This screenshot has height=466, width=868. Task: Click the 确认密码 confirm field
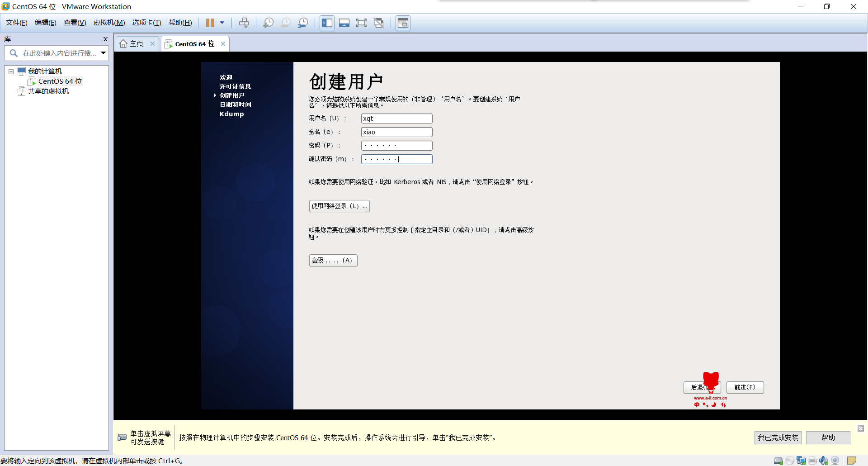[396, 159]
